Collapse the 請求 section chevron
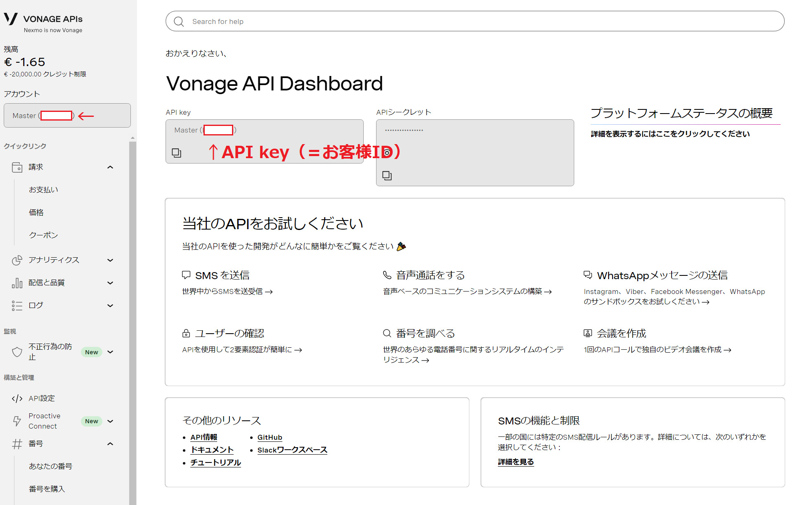Image resolution: width=812 pixels, height=505 pixels. pyautogui.click(x=110, y=167)
